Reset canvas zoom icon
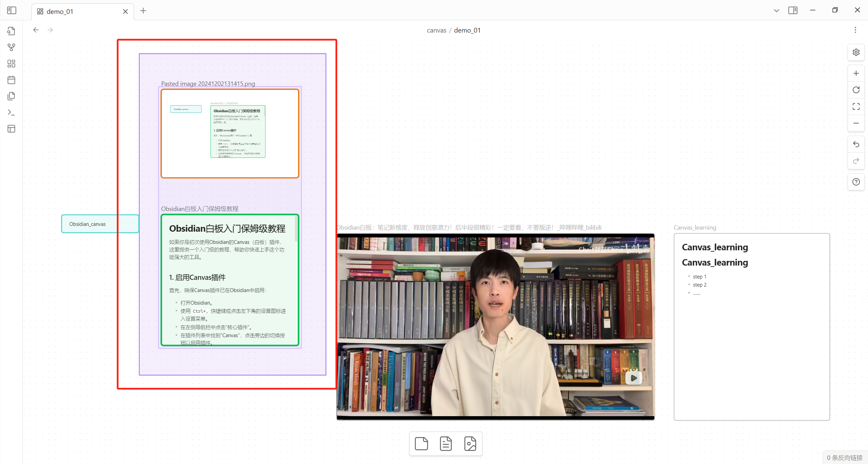The width and height of the screenshot is (868, 464). pyautogui.click(x=856, y=90)
